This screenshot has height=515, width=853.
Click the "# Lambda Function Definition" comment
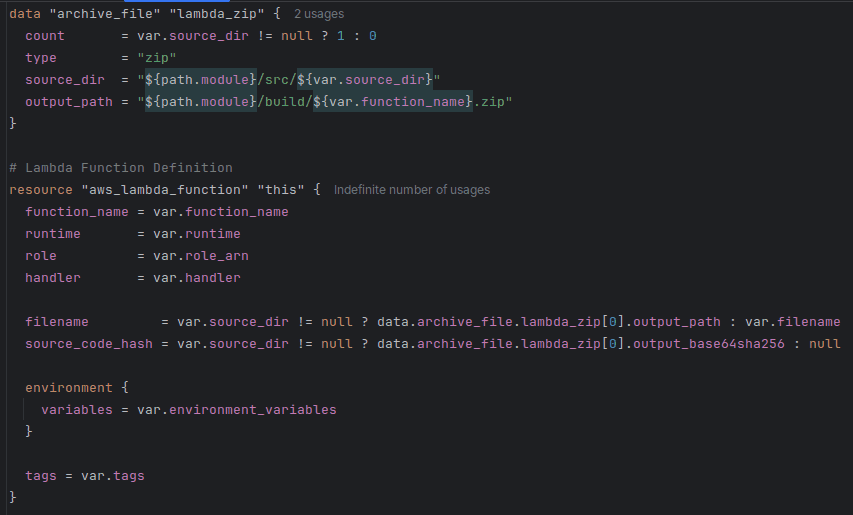pos(121,167)
